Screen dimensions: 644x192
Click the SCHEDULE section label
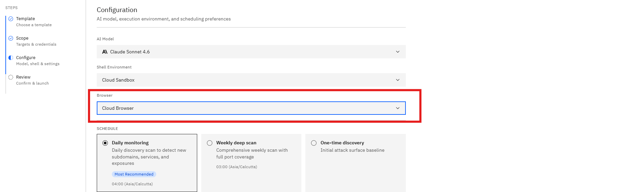pyautogui.click(x=107, y=129)
